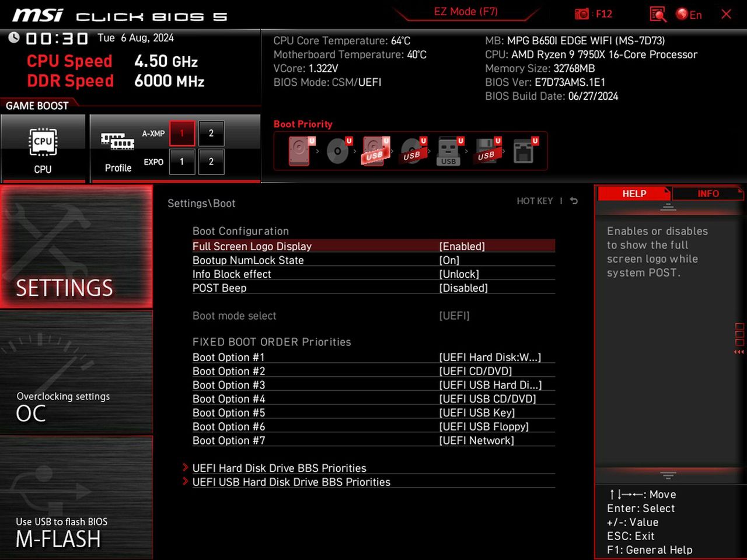
Task: Select the POST Beep label
Action: [219, 288]
